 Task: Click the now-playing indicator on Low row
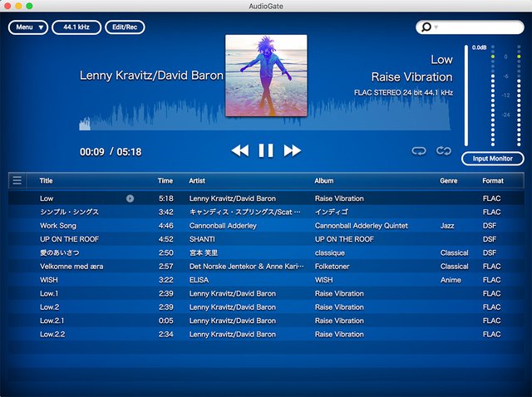pyautogui.click(x=130, y=198)
